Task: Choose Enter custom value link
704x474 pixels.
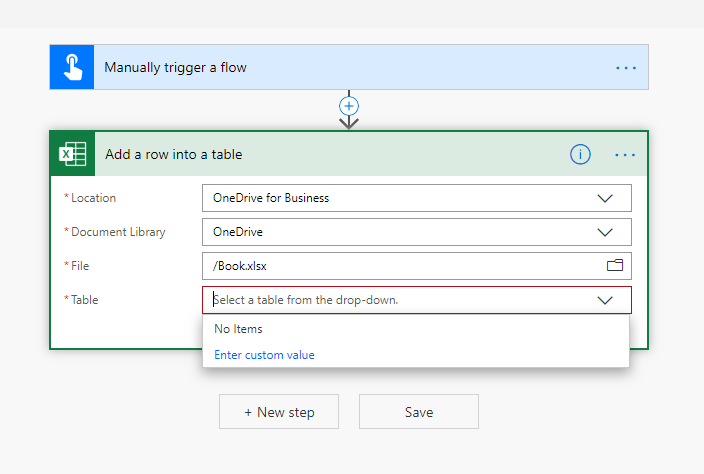Action: tap(264, 355)
